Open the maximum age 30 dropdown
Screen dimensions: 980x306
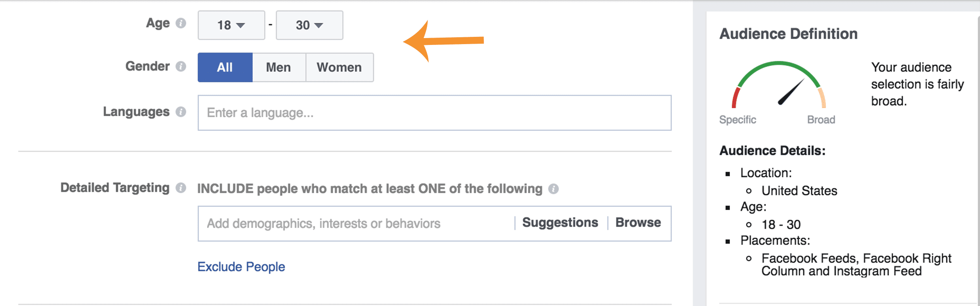point(310,25)
